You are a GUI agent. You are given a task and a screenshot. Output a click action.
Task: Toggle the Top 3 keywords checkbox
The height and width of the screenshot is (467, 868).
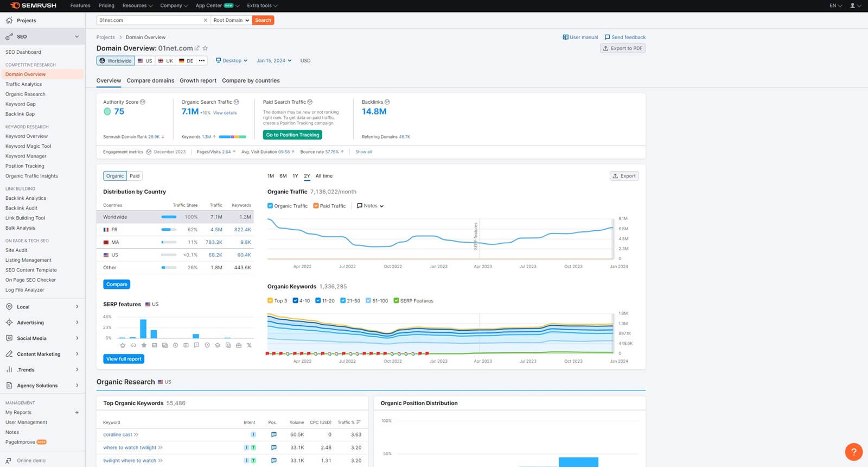270,300
